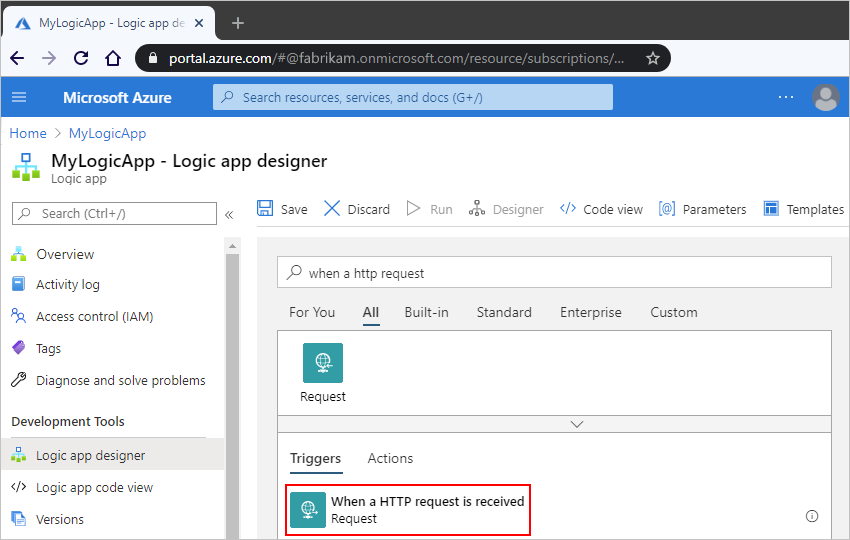Screen dimensions: 850x540
Task: Select the All tab
Action: (x=371, y=312)
